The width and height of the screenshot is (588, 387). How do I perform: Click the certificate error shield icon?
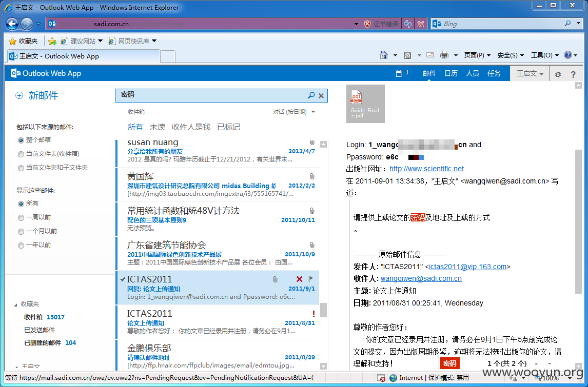(x=367, y=24)
